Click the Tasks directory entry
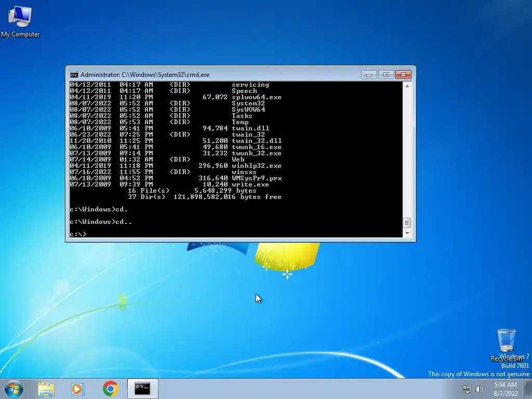Viewport: 532px width, 399px height. [x=242, y=116]
